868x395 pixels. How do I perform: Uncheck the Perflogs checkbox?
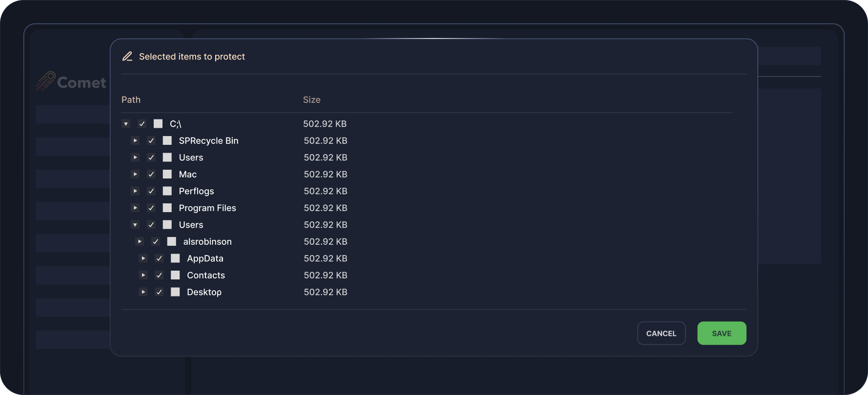pos(151,191)
